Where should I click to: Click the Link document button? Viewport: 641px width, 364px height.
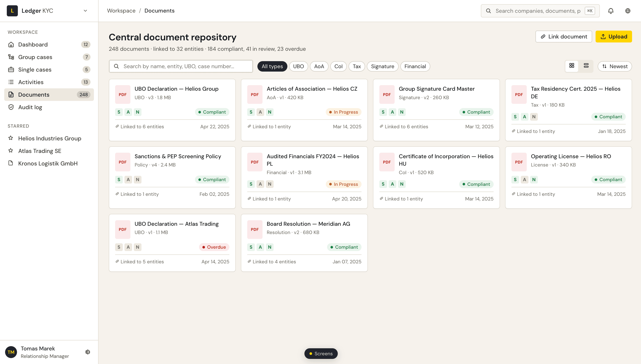click(x=563, y=36)
